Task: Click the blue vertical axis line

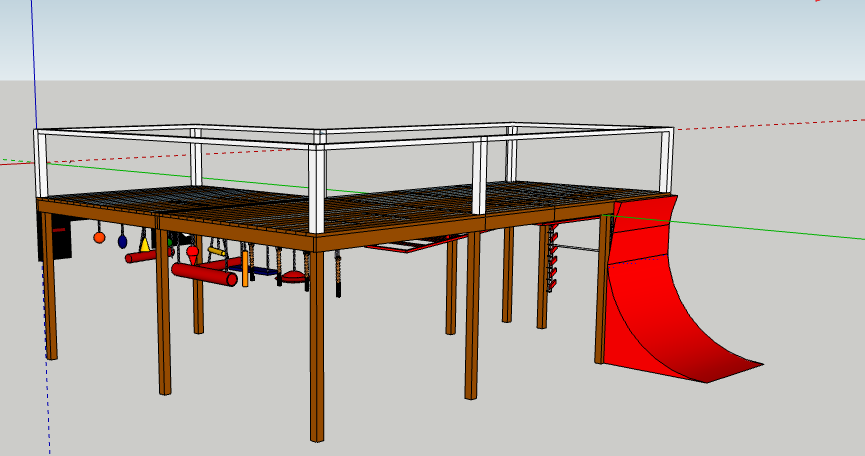Action: pyautogui.click(x=34, y=63)
